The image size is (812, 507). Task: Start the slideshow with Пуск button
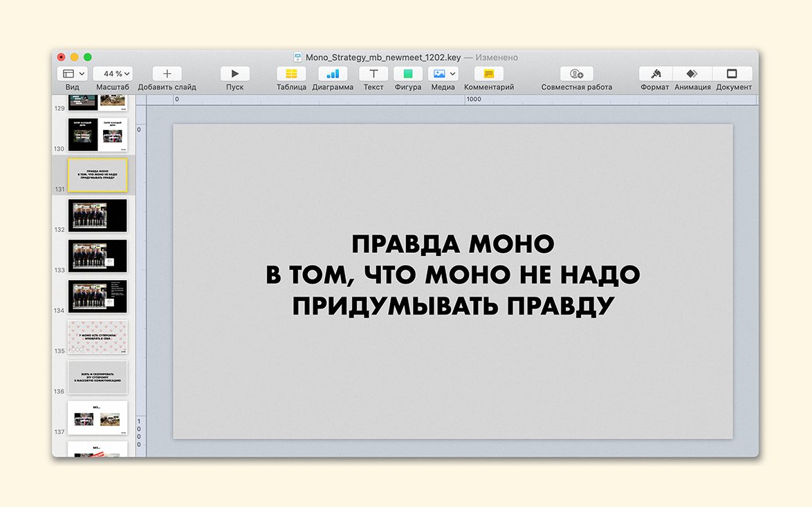(x=234, y=73)
